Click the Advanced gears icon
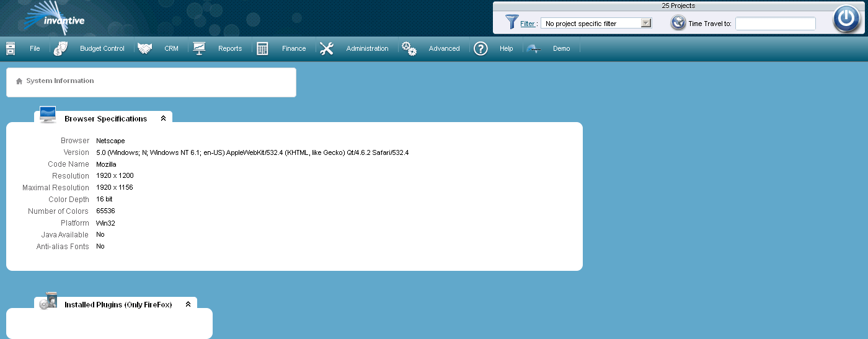 (409, 48)
